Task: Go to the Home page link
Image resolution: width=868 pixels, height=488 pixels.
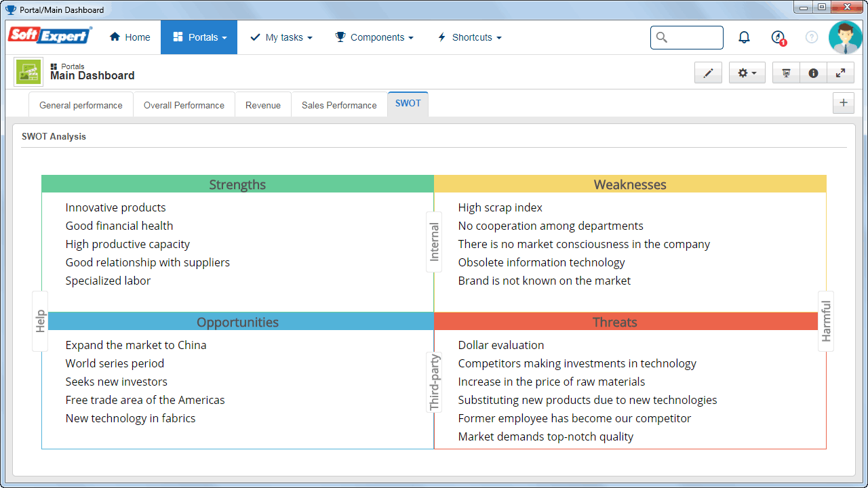Action: (130, 37)
